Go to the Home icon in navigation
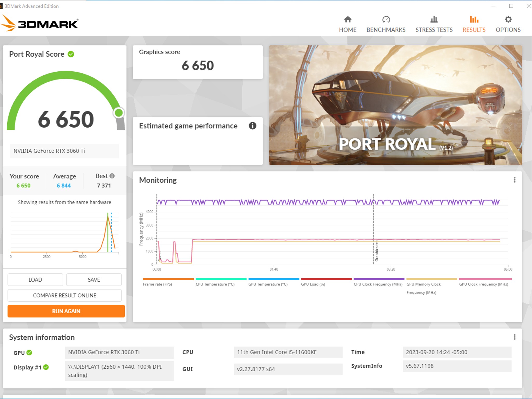 348,19
